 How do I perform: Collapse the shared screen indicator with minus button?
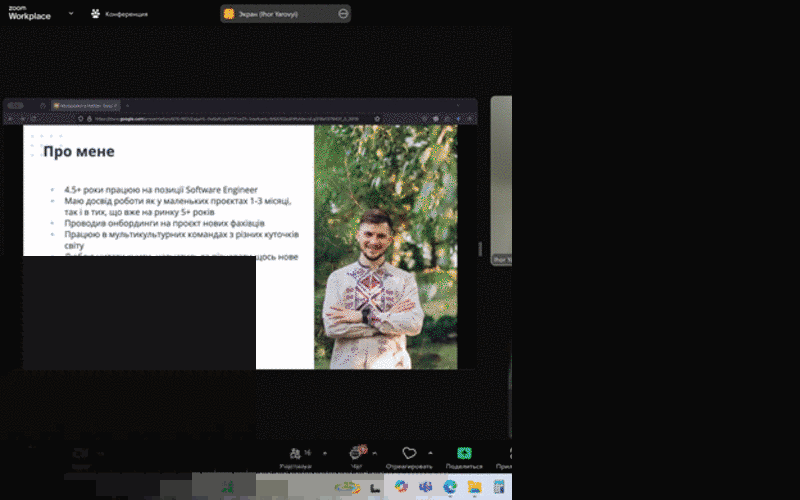(344, 14)
